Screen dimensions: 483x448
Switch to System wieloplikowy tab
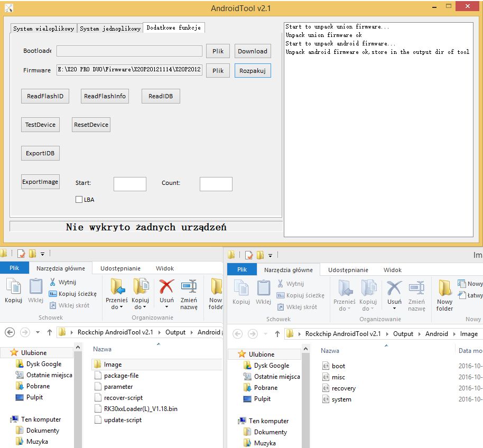click(x=43, y=29)
